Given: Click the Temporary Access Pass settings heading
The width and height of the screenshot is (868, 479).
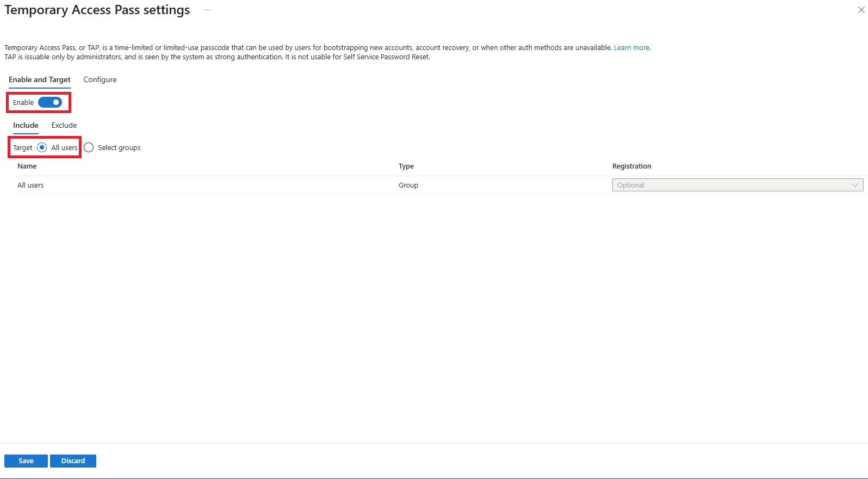Looking at the screenshot, I should [x=97, y=10].
